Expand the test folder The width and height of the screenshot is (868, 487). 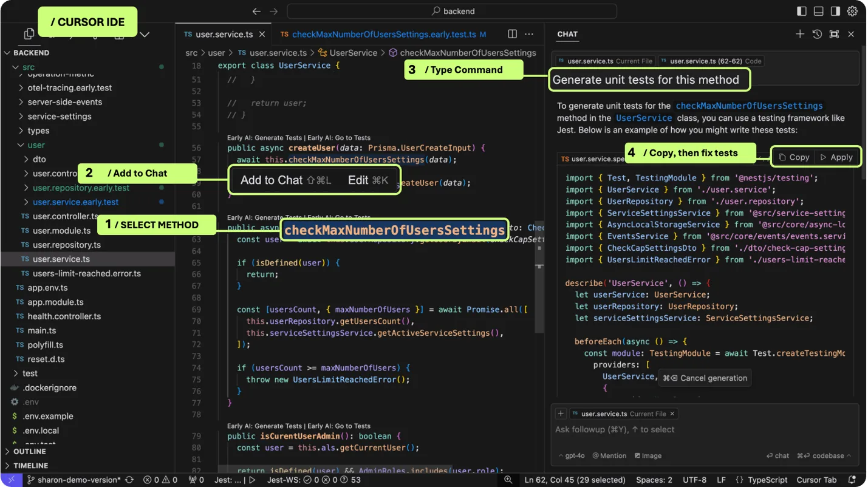click(x=30, y=373)
